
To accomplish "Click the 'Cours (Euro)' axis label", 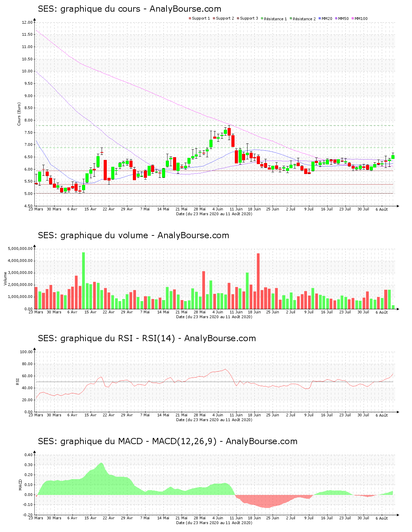I will [x=19, y=114].
